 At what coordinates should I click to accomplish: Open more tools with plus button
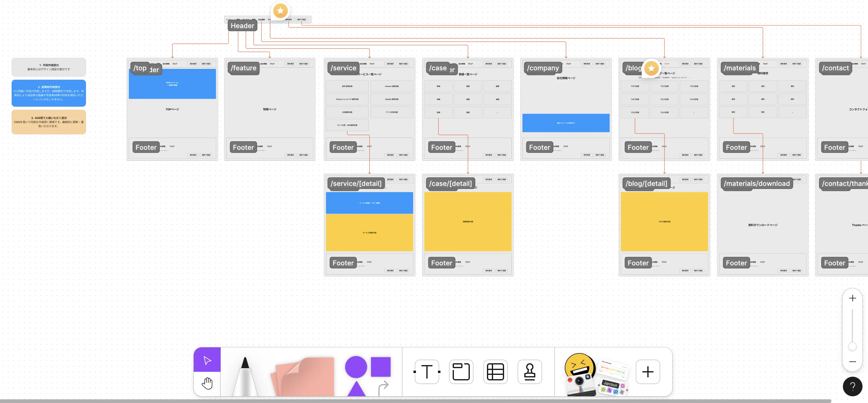(x=647, y=372)
